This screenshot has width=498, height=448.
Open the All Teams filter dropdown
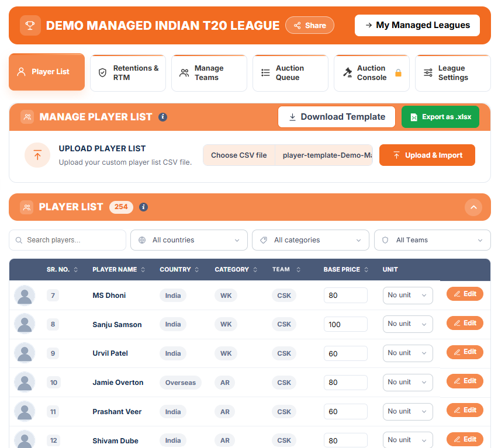(x=433, y=240)
